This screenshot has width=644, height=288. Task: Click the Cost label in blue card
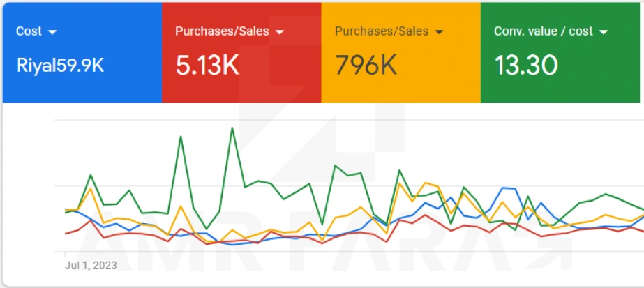[x=29, y=31]
